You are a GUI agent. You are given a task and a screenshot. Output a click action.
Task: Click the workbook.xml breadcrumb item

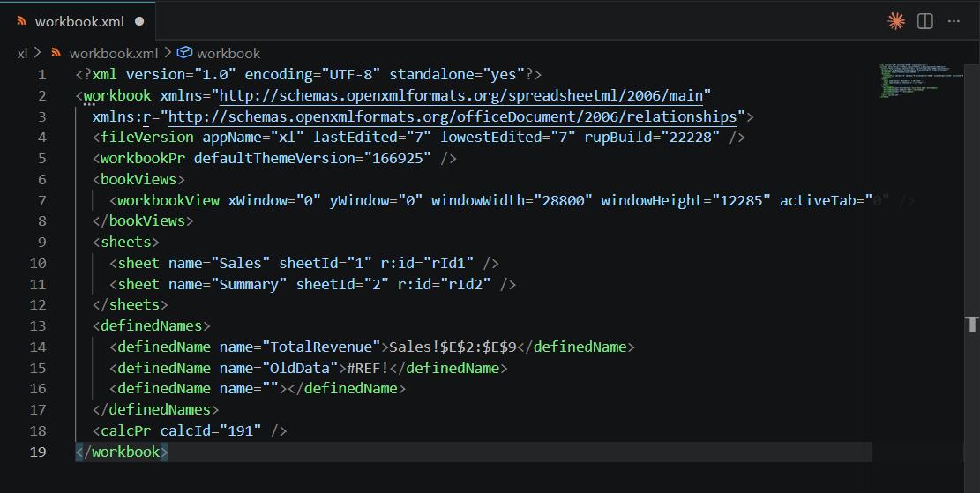[113, 53]
